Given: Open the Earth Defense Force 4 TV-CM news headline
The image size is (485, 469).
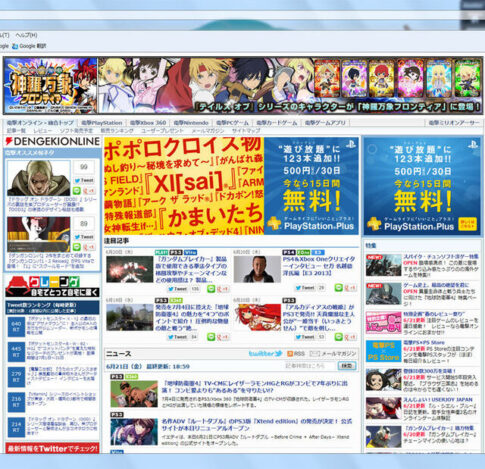Looking at the screenshot, I should (256, 387).
